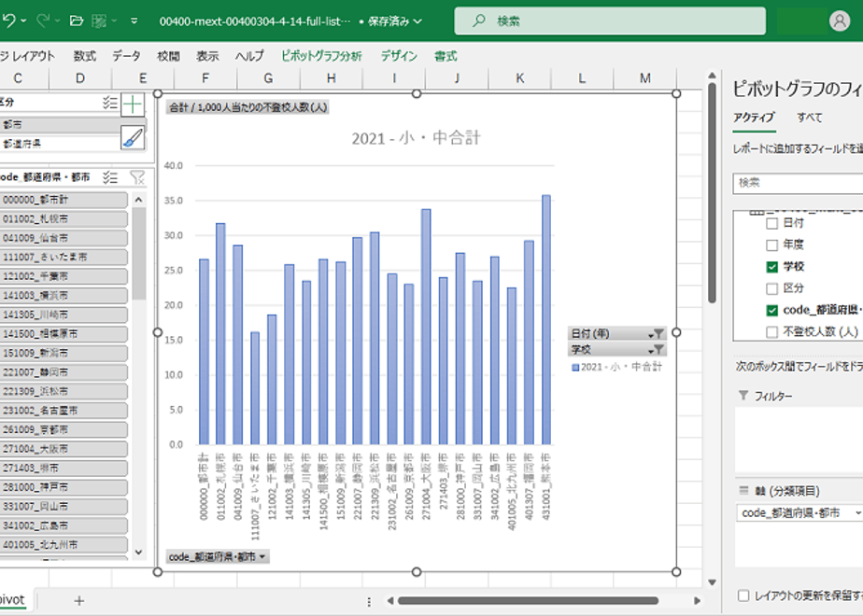Click the clear filter icon on city slicer
The width and height of the screenshot is (863, 616).
tap(136, 177)
